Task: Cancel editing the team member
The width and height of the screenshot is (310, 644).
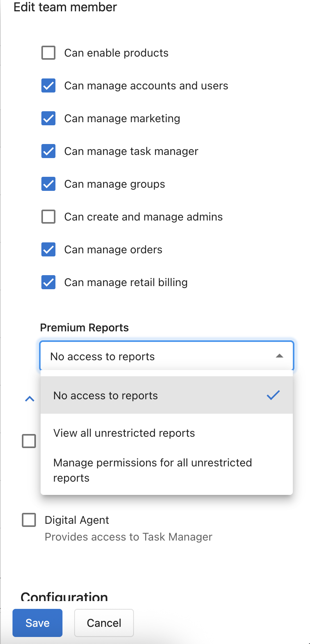Action: point(104,623)
